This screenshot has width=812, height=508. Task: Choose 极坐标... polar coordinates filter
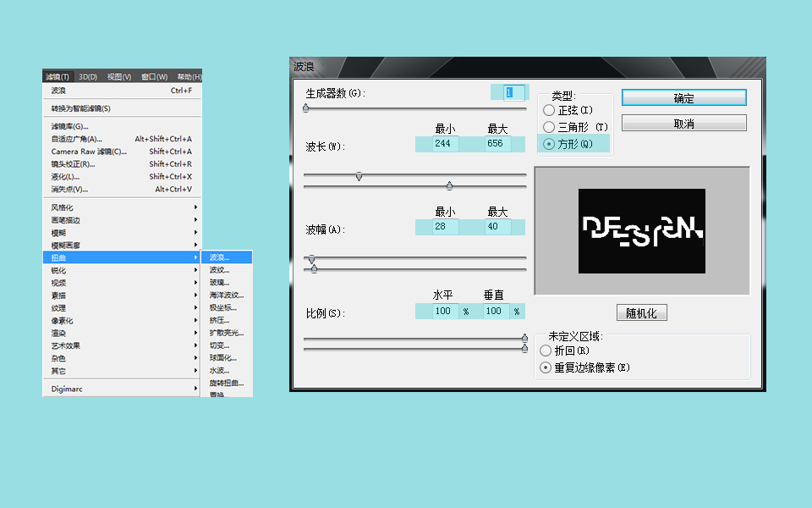click(227, 307)
